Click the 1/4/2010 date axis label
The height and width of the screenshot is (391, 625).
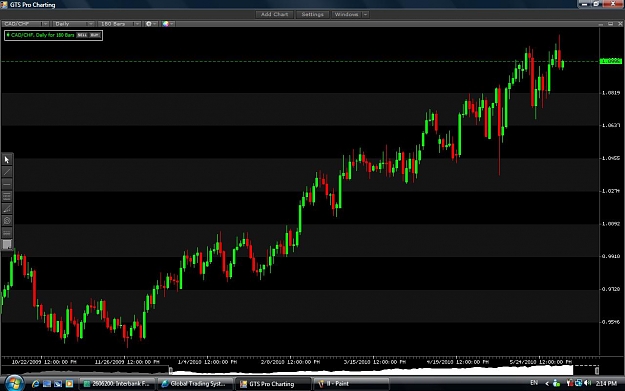pos(207,362)
